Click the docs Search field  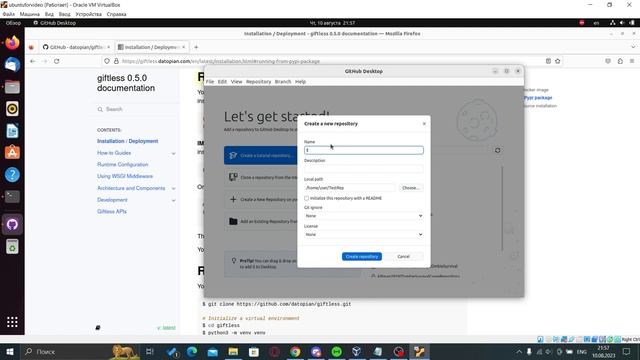(136, 109)
